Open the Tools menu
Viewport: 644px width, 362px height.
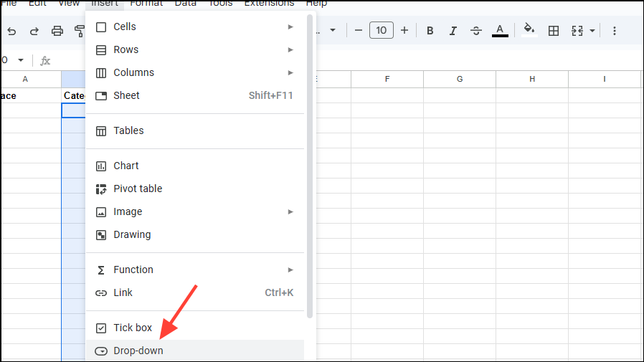point(221,3)
